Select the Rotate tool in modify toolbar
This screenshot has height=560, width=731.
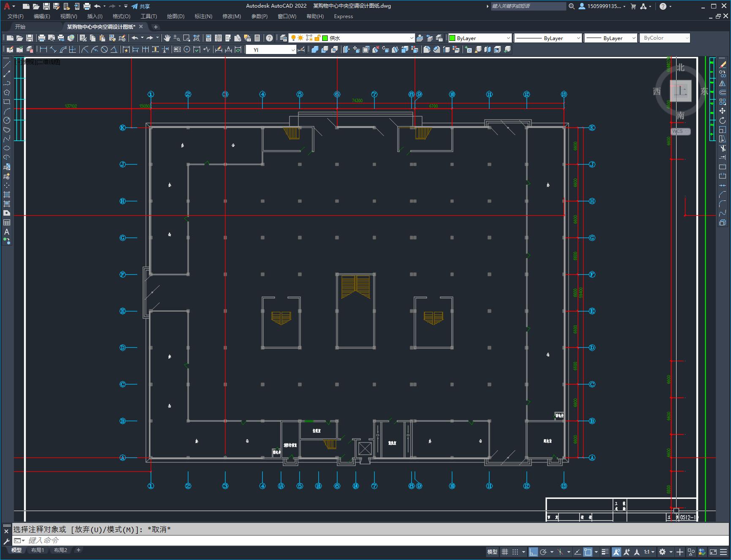pyautogui.click(x=723, y=120)
